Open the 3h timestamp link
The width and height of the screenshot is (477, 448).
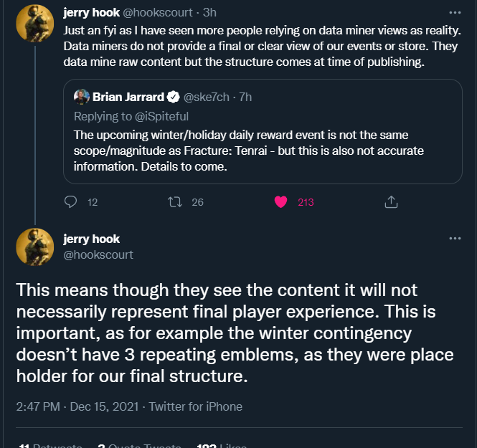coord(209,13)
